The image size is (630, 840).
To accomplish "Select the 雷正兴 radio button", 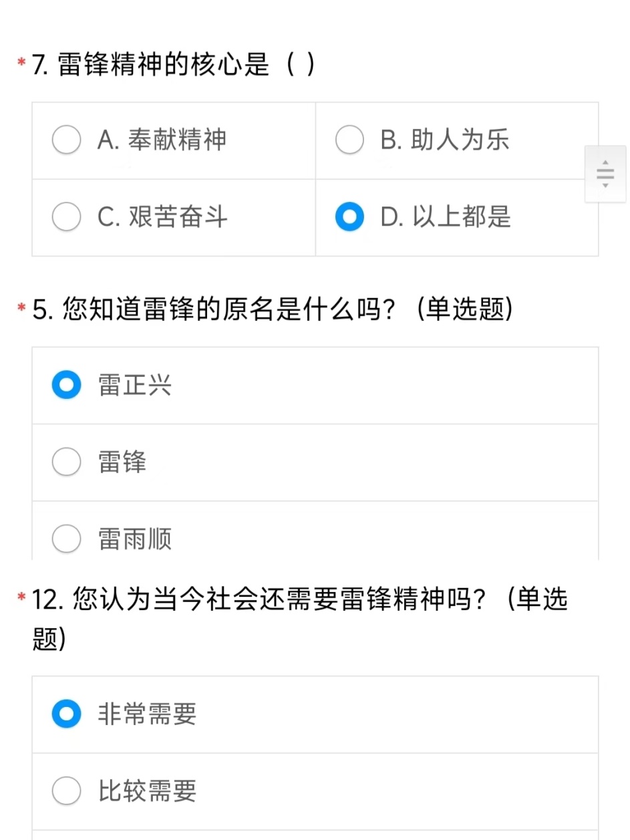I will coord(66,386).
